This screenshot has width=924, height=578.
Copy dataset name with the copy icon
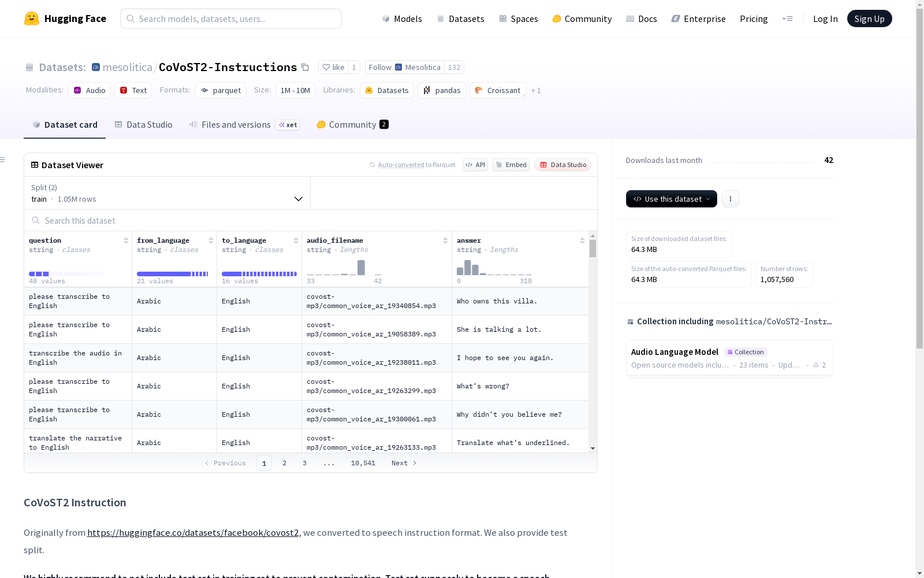pos(305,67)
